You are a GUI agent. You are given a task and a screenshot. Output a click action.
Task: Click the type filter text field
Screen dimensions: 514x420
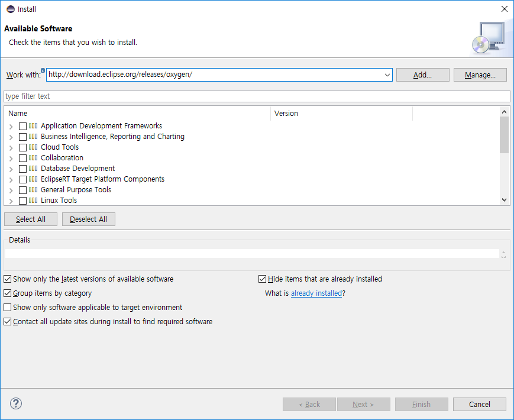tap(257, 96)
